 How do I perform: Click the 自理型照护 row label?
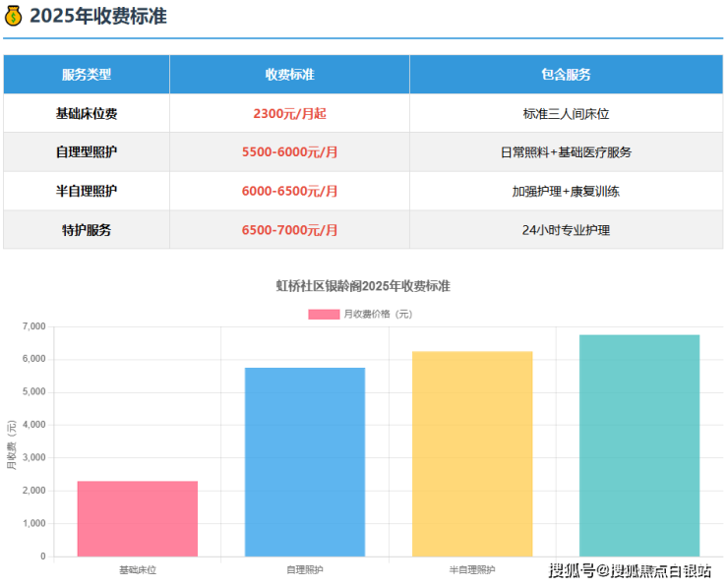[x=87, y=152]
